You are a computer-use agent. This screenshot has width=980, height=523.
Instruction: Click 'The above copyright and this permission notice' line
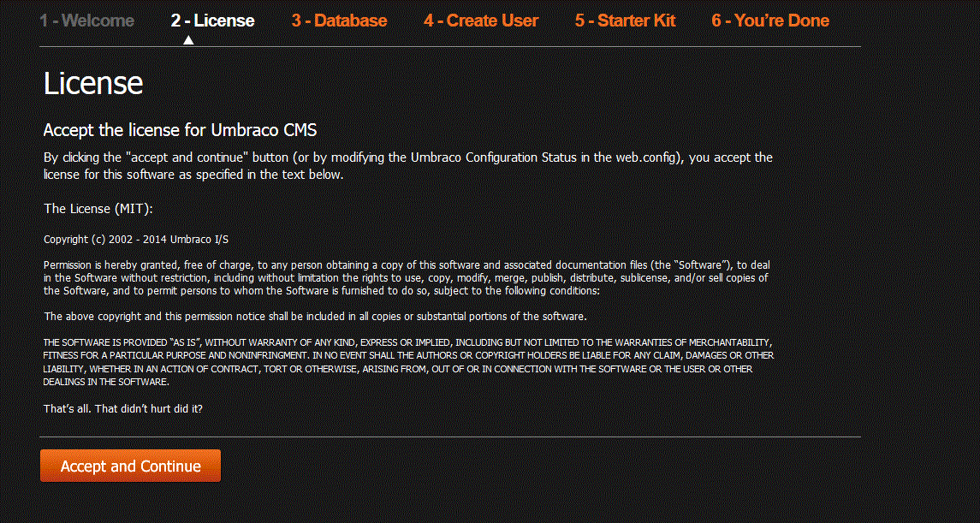click(x=316, y=316)
